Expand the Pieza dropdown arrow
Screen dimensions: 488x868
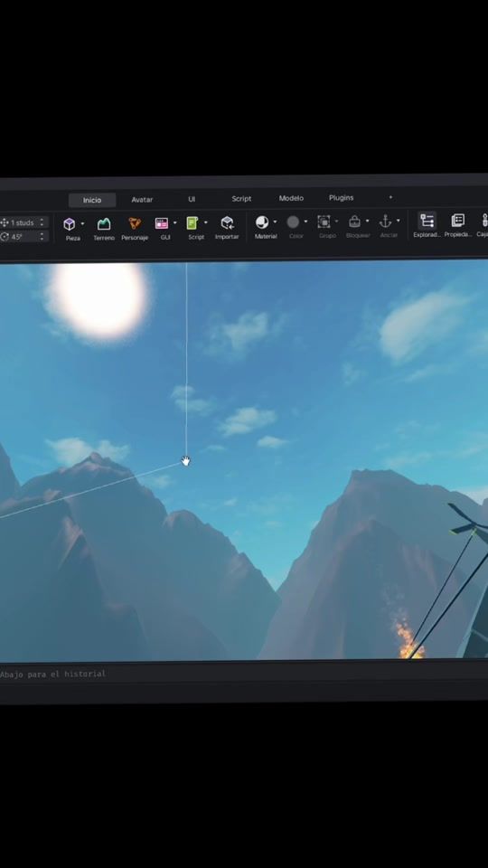coord(82,223)
